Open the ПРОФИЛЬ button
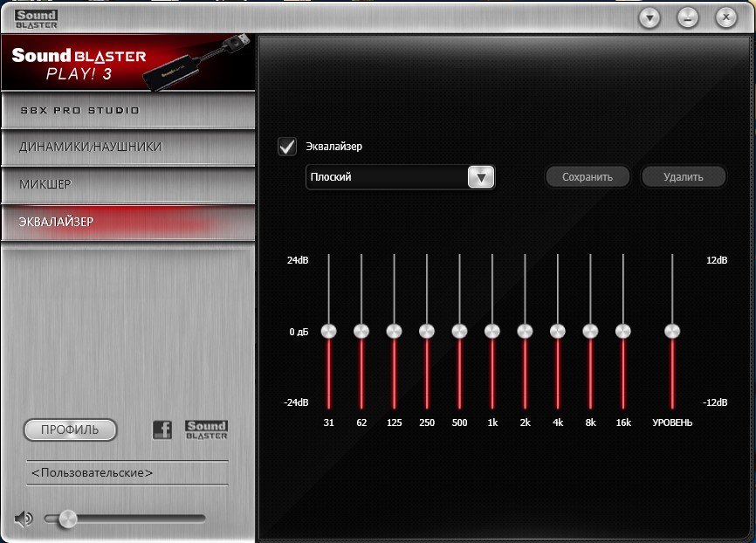The width and height of the screenshot is (756, 543). [x=70, y=430]
